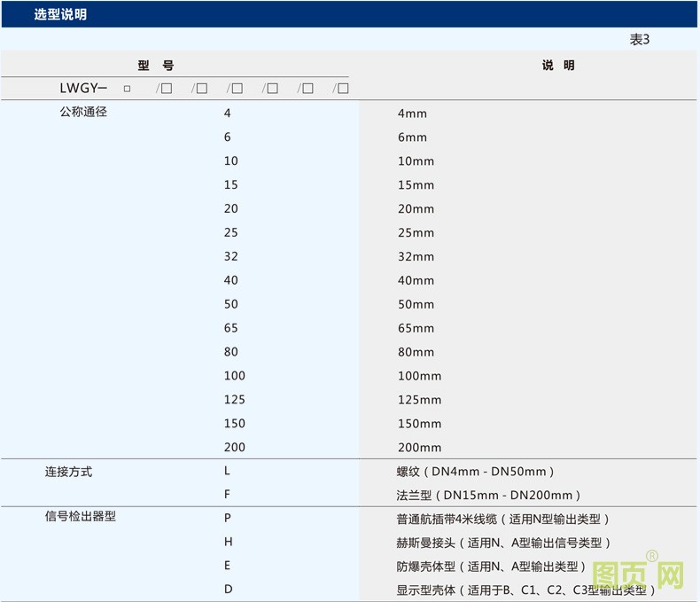Viewport: 700px width, 602px height.
Task: Click the last square box in model code row
Action: (x=343, y=89)
